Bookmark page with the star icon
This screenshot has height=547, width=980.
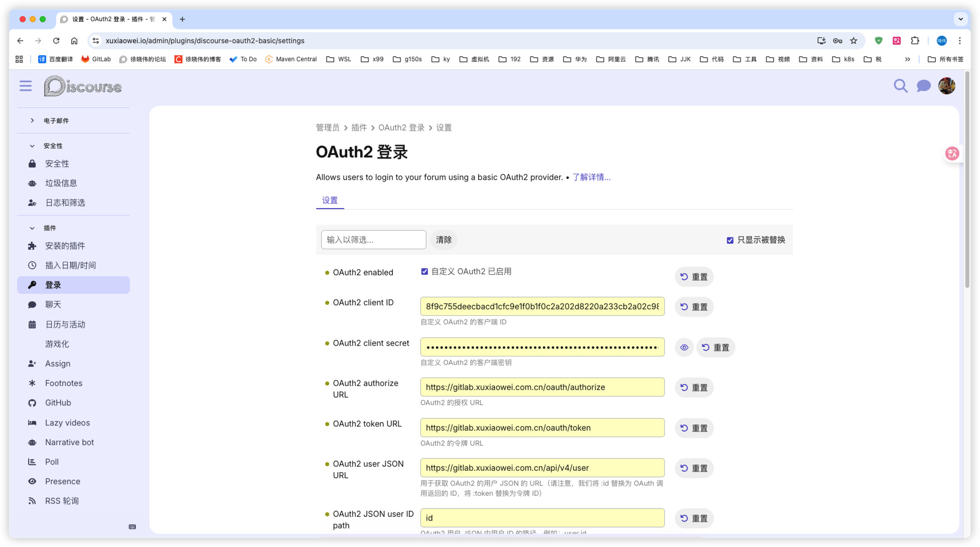(854, 41)
